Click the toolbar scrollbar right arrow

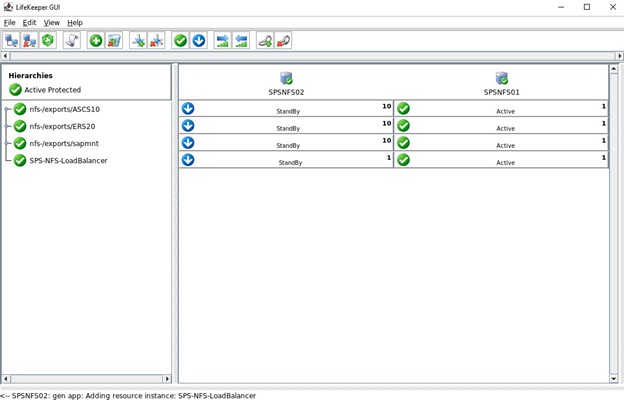click(x=620, y=56)
